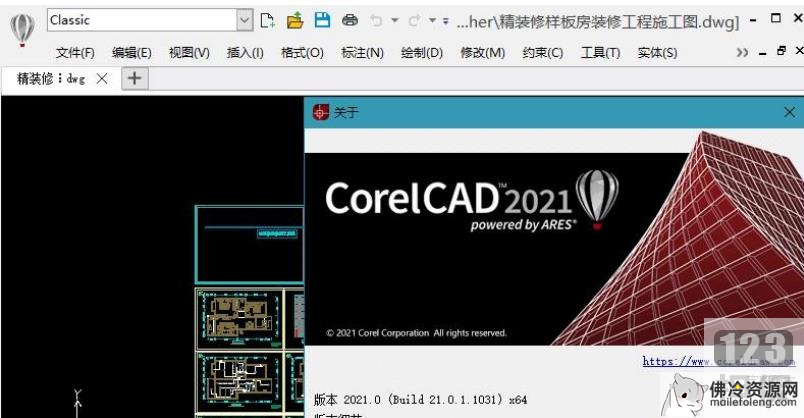Click the https://www link in the About dialog

(x=690, y=361)
